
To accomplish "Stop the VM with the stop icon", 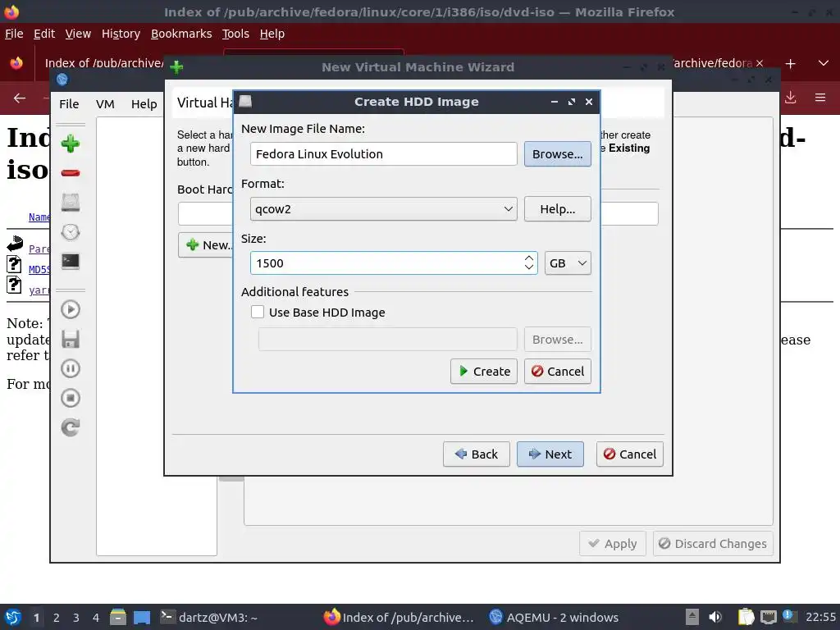I will pyautogui.click(x=71, y=398).
